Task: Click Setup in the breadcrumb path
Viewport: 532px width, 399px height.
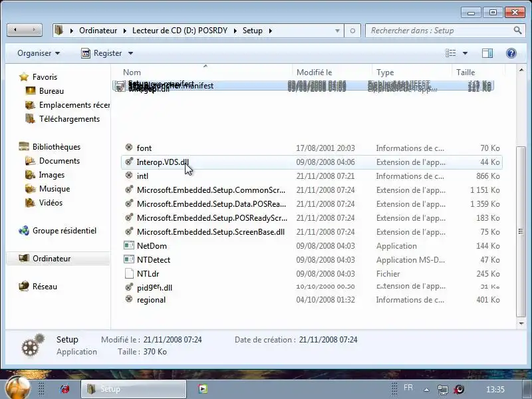Action: (253, 31)
